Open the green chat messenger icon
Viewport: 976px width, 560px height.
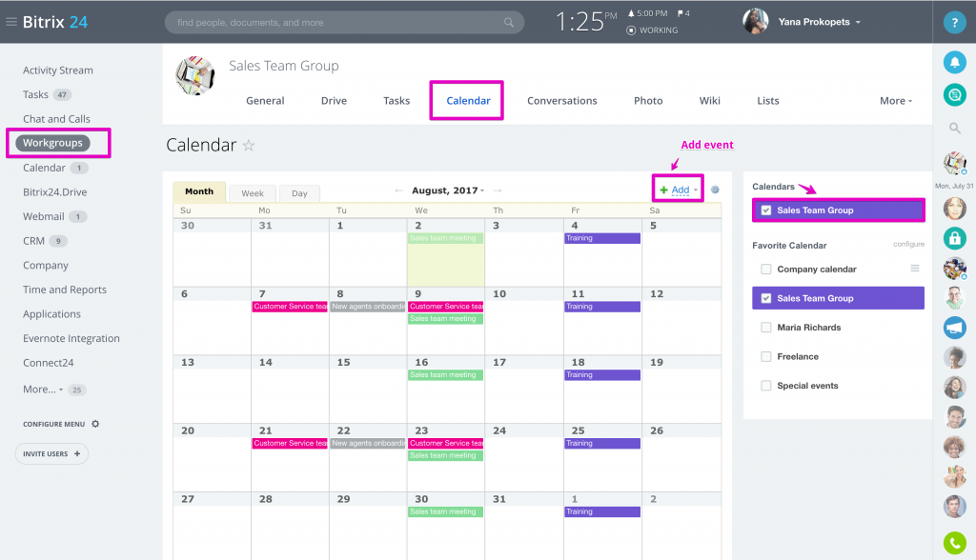click(954, 94)
